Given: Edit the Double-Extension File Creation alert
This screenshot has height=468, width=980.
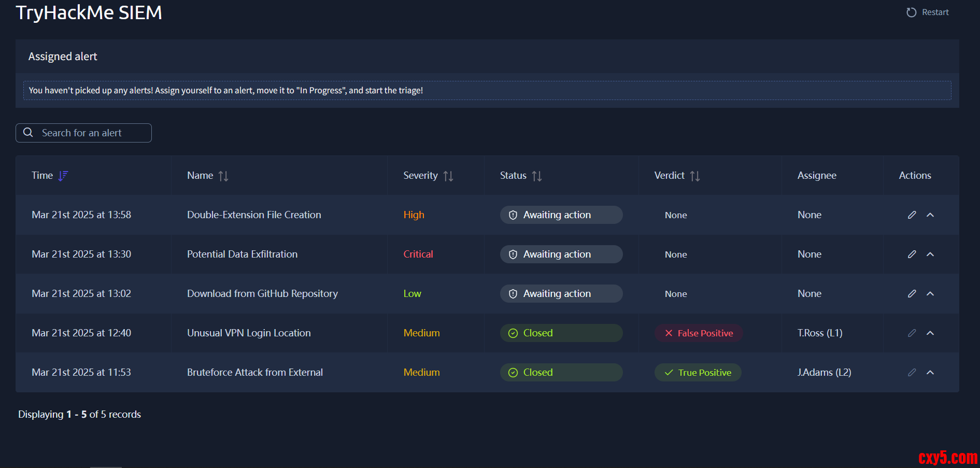Looking at the screenshot, I should (x=912, y=215).
